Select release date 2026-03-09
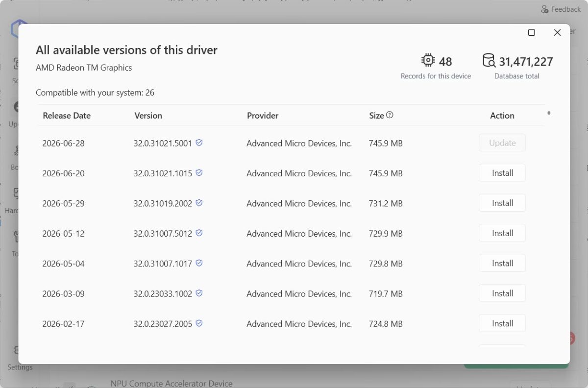This screenshot has width=588, height=388. pyautogui.click(x=63, y=294)
